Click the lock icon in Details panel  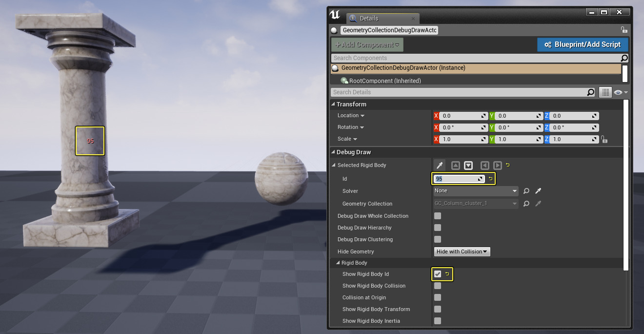(624, 30)
